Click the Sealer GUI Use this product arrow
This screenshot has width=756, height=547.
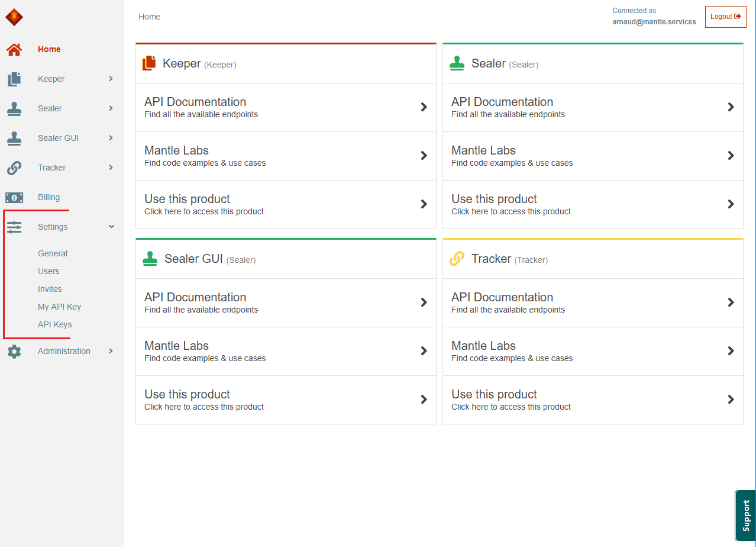click(424, 400)
